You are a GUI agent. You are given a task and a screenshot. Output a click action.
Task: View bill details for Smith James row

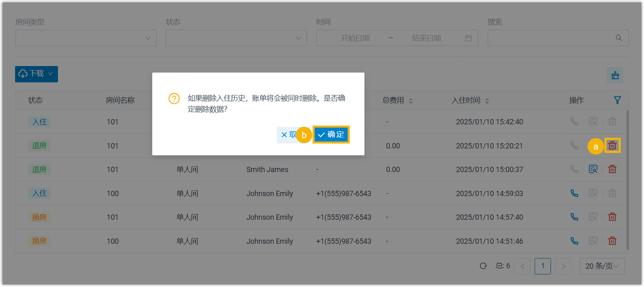593,169
